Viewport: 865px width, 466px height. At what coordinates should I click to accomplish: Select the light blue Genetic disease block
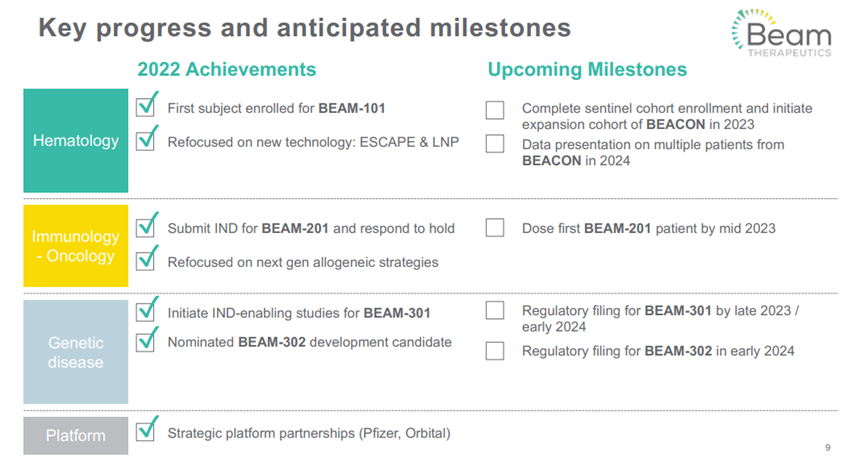click(76, 352)
